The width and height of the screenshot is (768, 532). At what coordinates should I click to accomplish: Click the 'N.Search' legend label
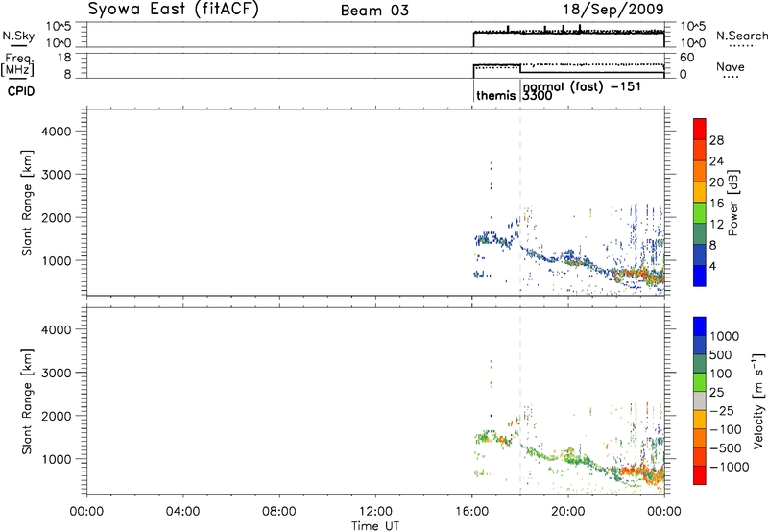742,36
